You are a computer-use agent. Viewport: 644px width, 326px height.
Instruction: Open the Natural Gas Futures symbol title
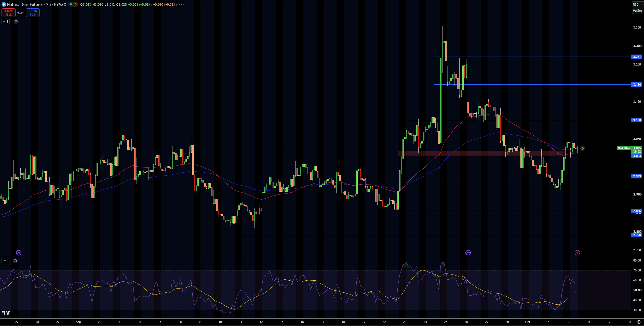[x=36, y=4]
